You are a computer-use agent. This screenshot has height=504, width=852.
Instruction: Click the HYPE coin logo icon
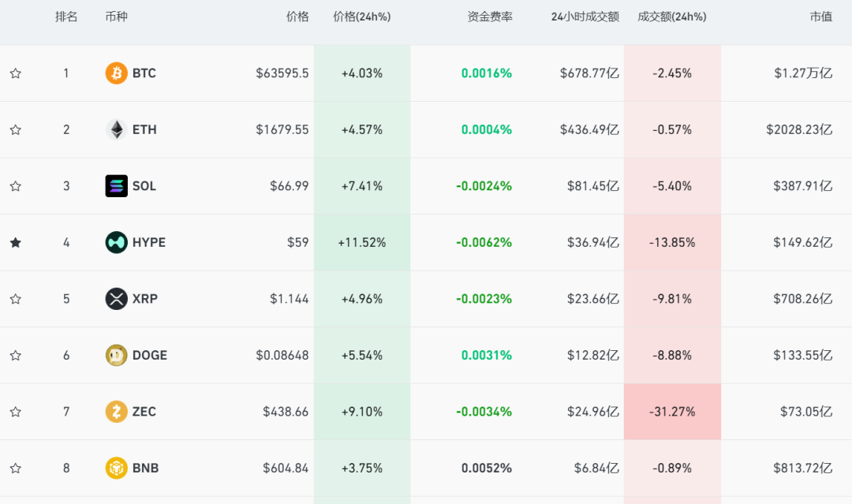click(x=116, y=243)
